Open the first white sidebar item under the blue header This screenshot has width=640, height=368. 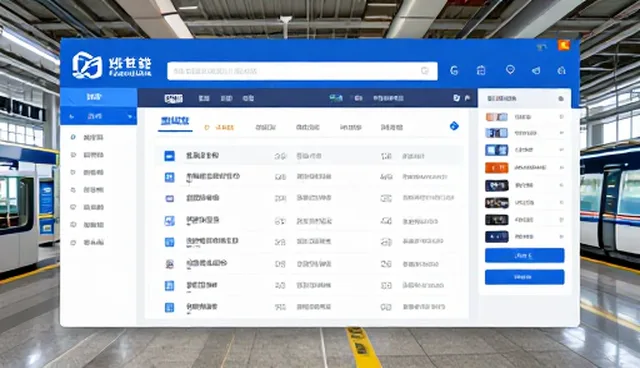click(x=93, y=137)
